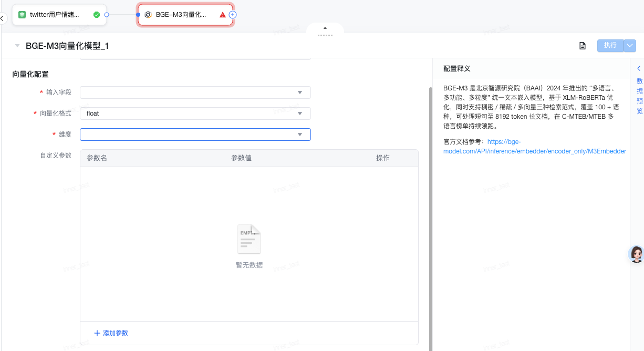
Task: Open the assistant avatar on right edge
Action: point(637,254)
